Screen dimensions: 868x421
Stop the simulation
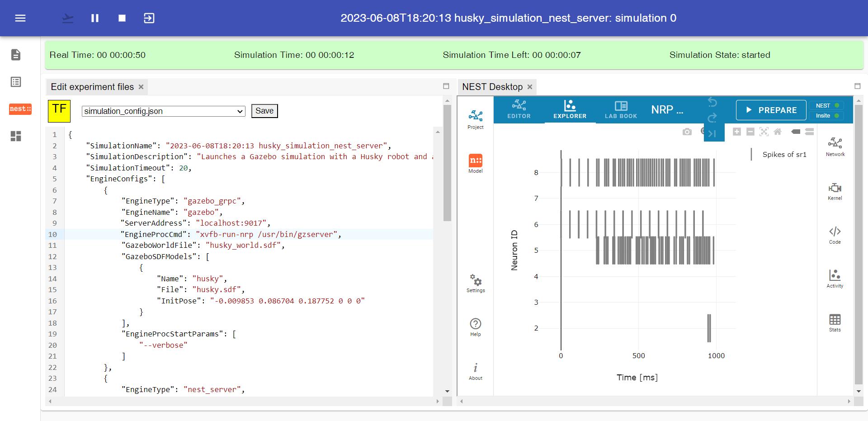pyautogui.click(x=122, y=18)
